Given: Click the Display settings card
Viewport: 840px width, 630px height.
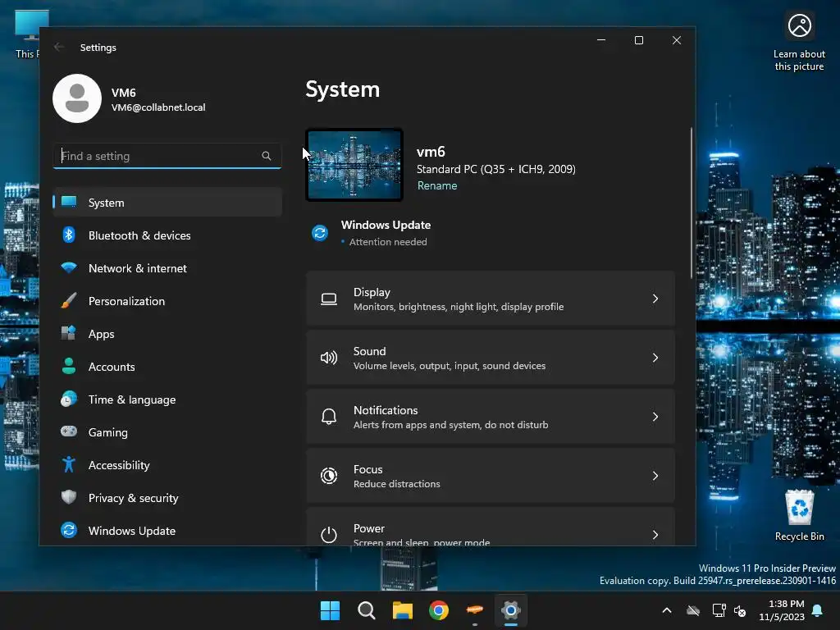Looking at the screenshot, I should coord(491,299).
